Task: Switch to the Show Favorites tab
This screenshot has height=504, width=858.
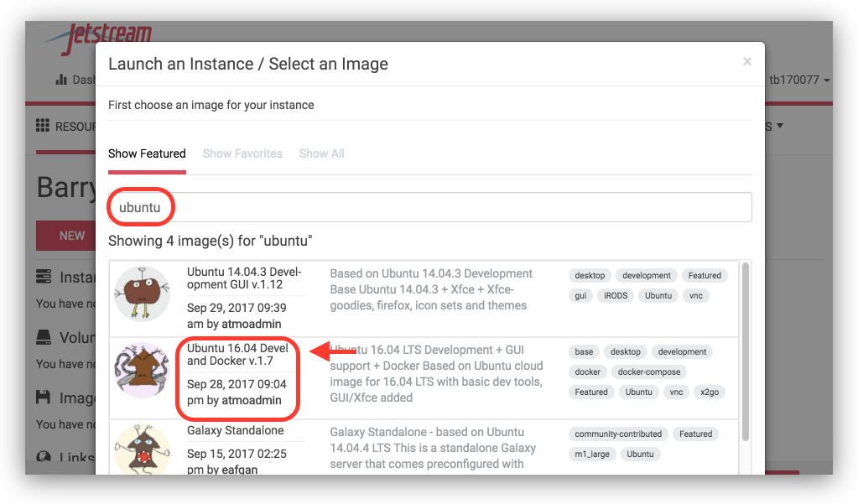Action: [x=242, y=153]
